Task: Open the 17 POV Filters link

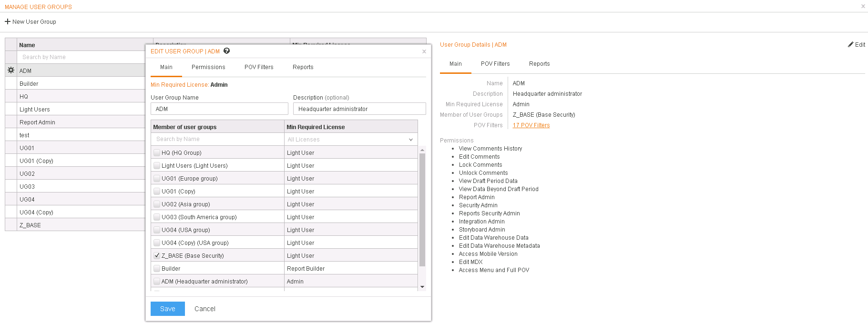Action: (x=531, y=125)
